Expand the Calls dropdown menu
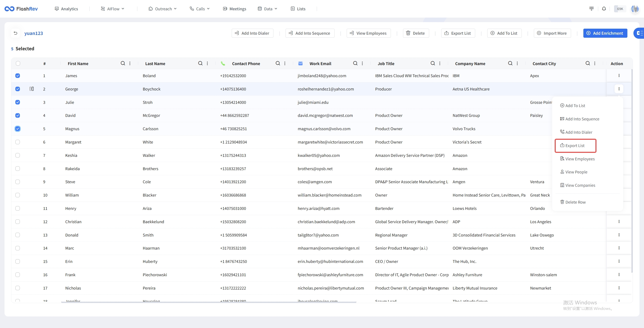 tap(200, 9)
